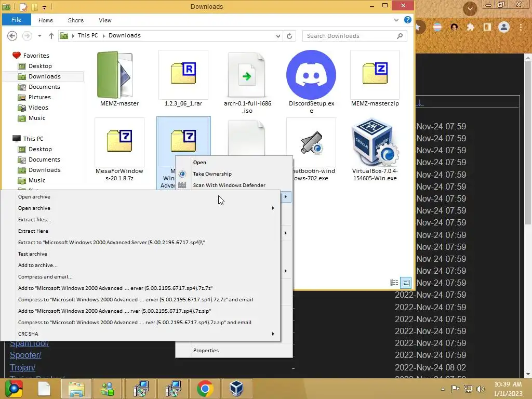The image size is (532, 399).
Task: Open the Quick Access Toolbar customize dropdown
Action: tap(45, 7)
